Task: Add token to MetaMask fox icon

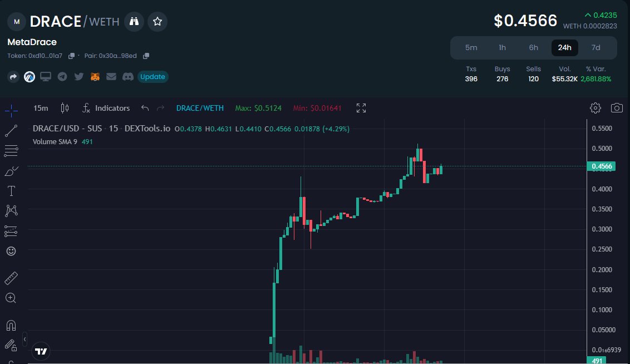Action: pyautogui.click(x=95, y=77)
